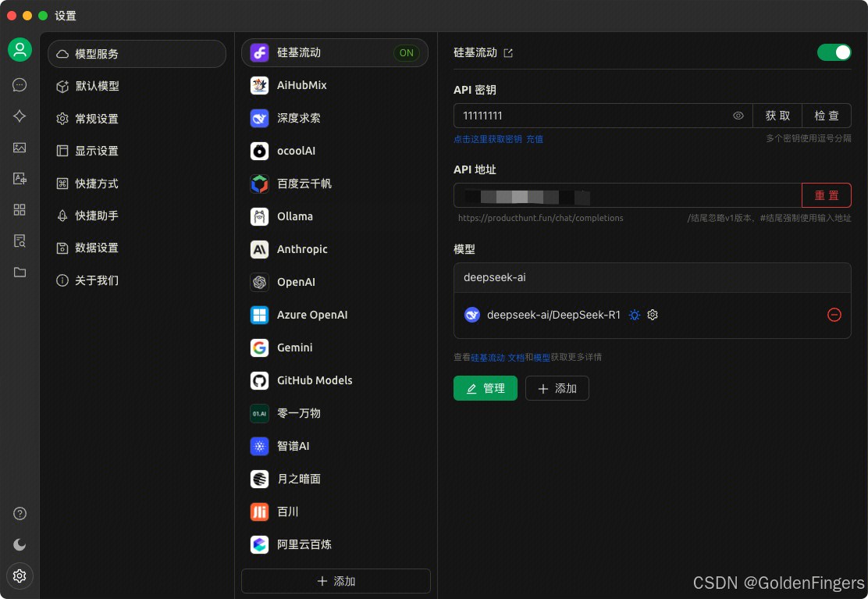Click ON badge on 硅基流动 row
This screenshot has height=599, width=868.
tap(407, 52)
